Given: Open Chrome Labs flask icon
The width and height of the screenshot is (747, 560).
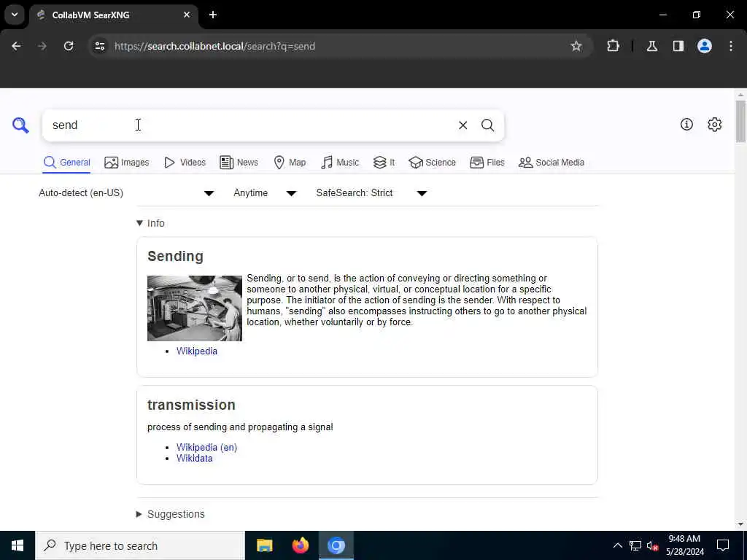Looking at the screenshot, I should [x=652, y=46].
